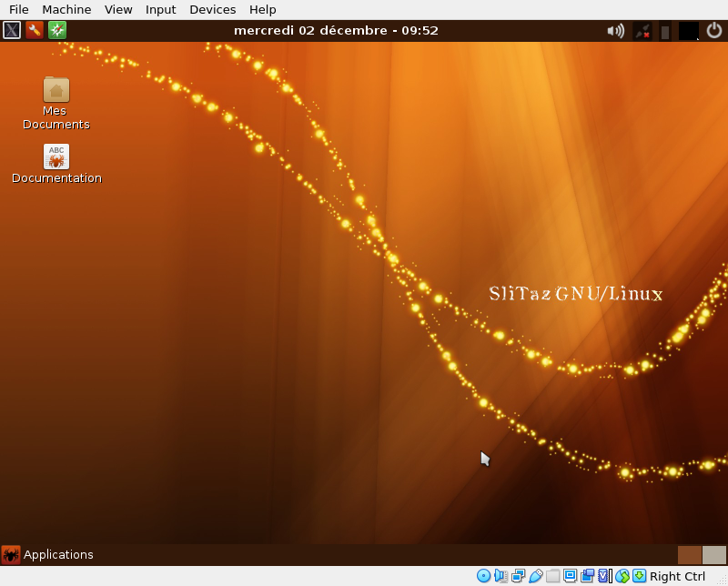Switch to the first brown workspace
The width and height of the screenshot is (728, 586).
[x=690, y=555]
